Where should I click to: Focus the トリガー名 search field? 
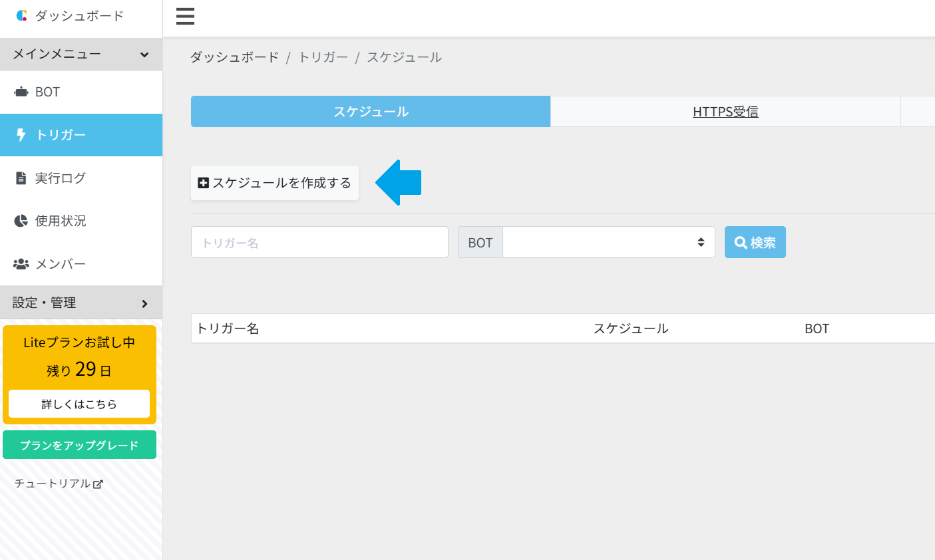point(319,242)
